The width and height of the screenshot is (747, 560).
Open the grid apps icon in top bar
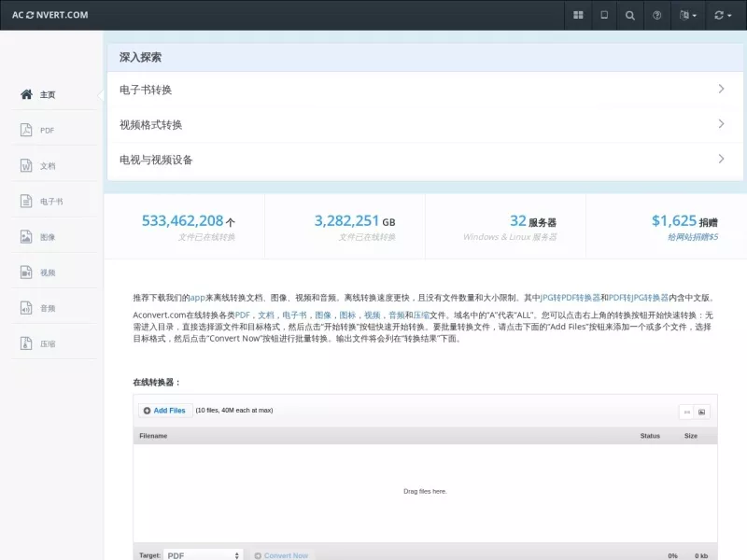point(578,15)
